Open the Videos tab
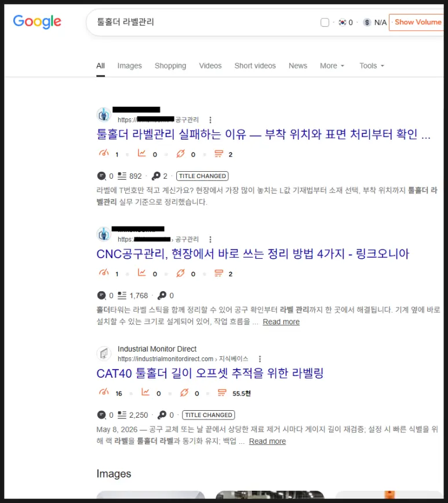Image resolution: width=448 pixels, height=503 pixels. point(210,66)
